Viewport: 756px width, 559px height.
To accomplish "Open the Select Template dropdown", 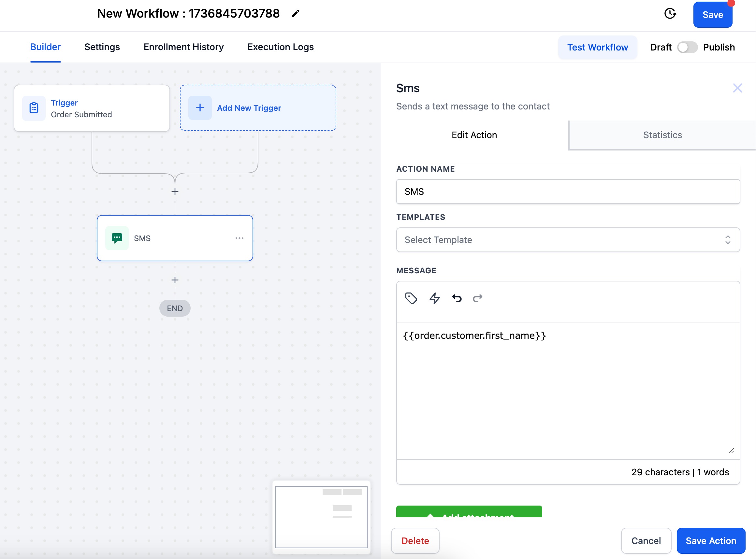I will tap(568, 239).
